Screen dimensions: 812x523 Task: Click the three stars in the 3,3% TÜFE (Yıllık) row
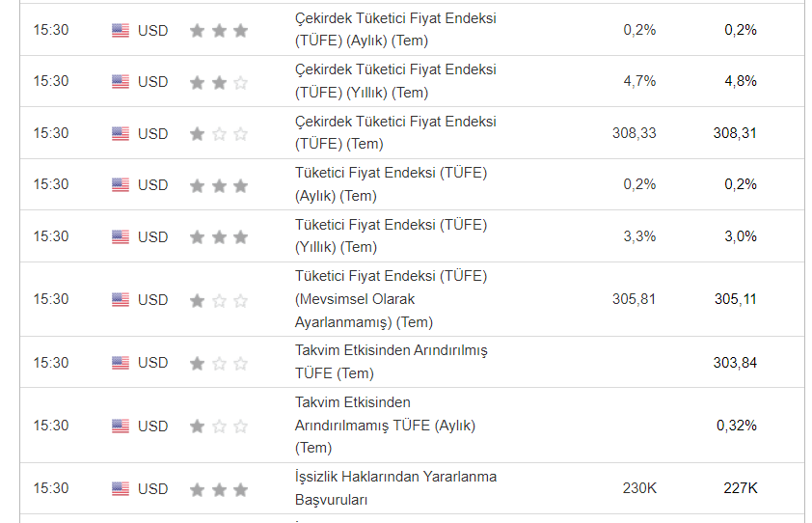(219, 236)
